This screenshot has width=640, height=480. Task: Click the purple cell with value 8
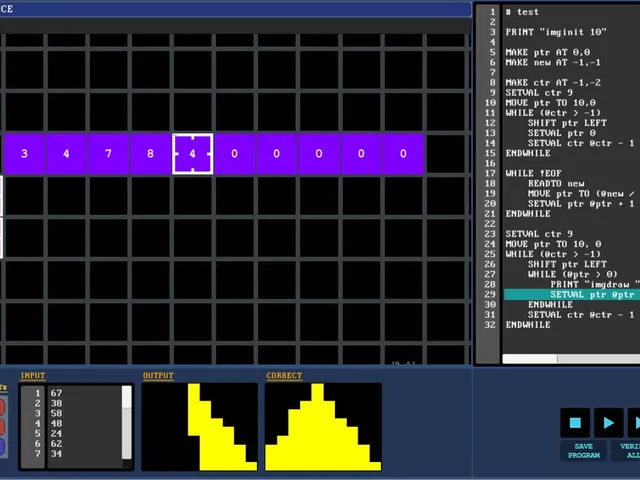tap(150, 154)
